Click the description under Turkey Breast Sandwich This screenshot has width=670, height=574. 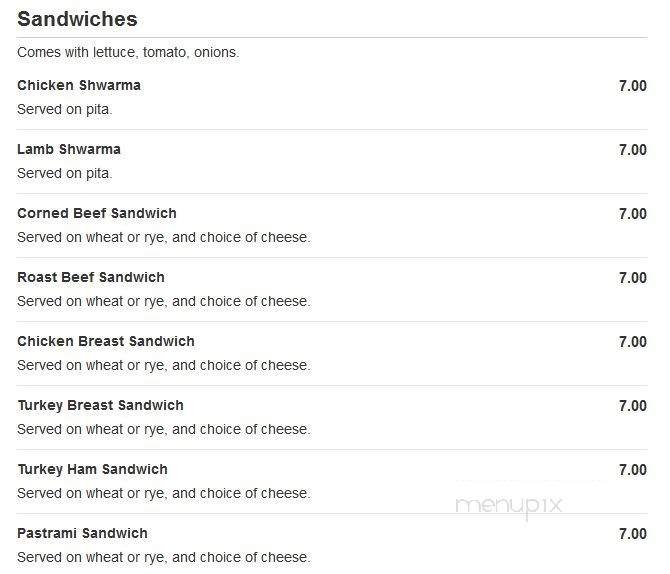(163, 429)
